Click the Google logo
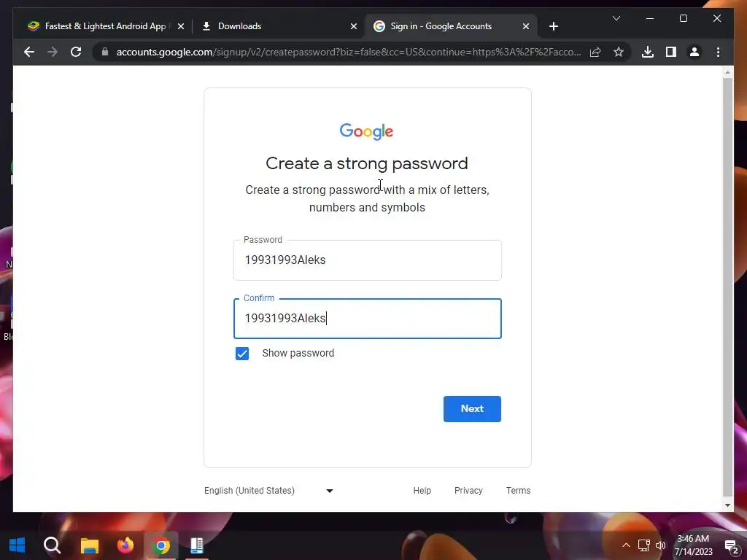 [366, 132]
